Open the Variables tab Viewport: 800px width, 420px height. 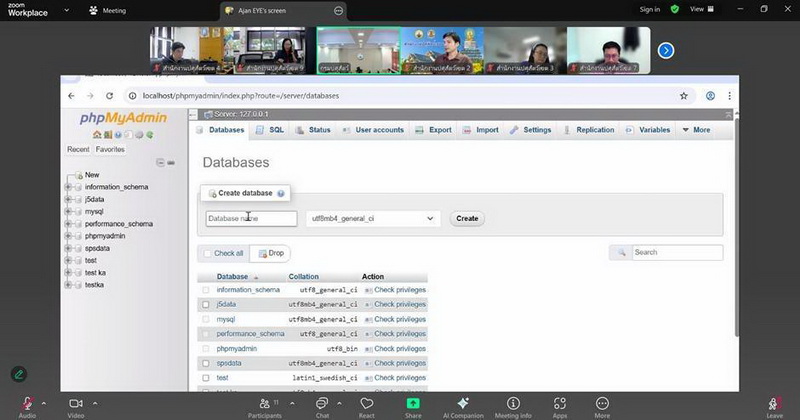click(648, 130)
